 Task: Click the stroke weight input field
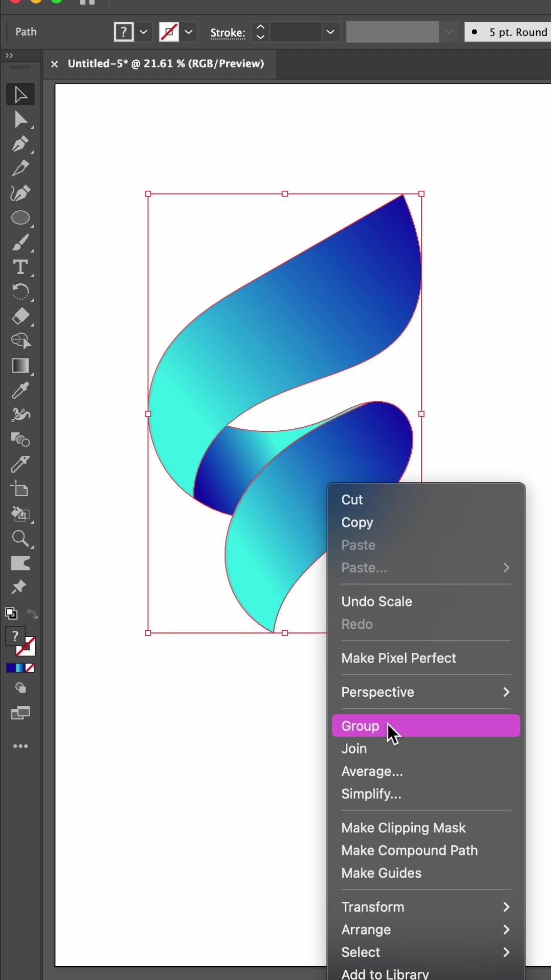(296, 32)
